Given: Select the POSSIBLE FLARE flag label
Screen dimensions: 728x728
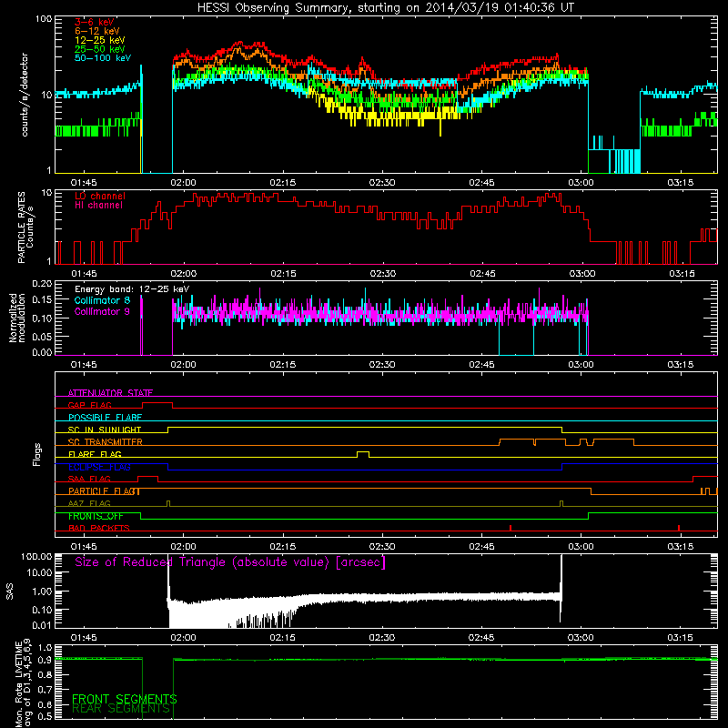Looking at the screenshot, I should (x=105, y=418).
